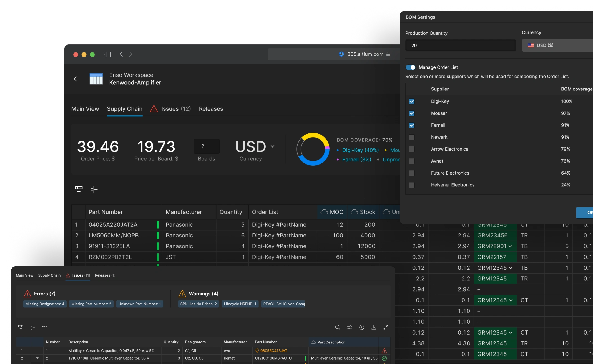Toggle the browser sidebar panel icon

[x=107, y=54]
